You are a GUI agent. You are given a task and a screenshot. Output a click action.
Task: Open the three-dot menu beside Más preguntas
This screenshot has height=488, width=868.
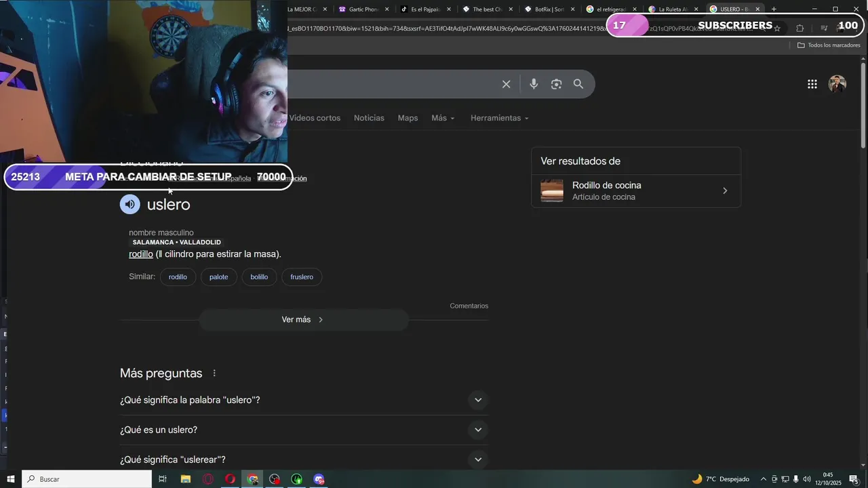click(214, 373)
